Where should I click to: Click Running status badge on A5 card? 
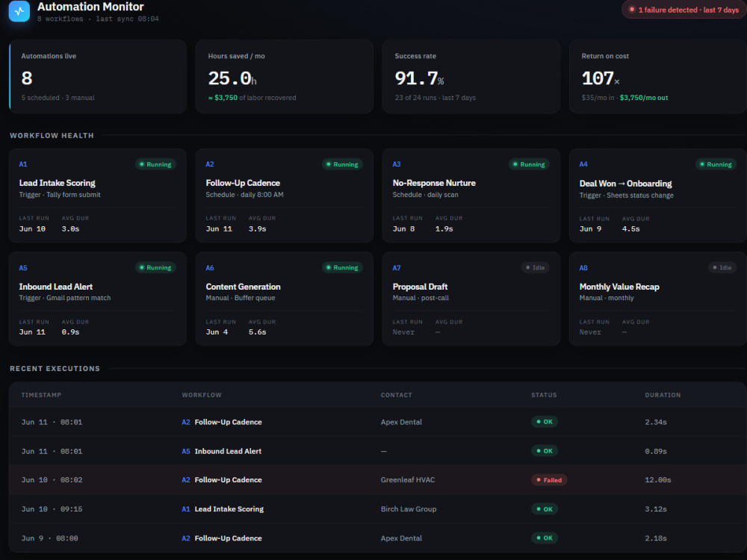pyautogui.click(x=155, y=267)
